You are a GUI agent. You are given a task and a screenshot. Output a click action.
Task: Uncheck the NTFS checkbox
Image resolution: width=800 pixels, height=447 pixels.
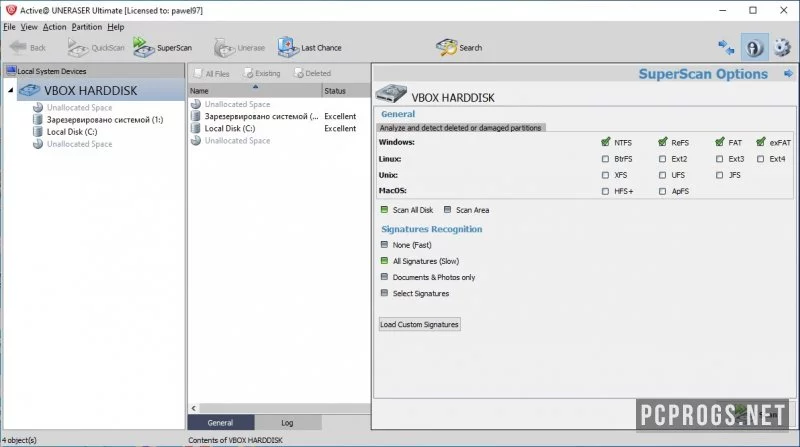[x=606, y=142]
